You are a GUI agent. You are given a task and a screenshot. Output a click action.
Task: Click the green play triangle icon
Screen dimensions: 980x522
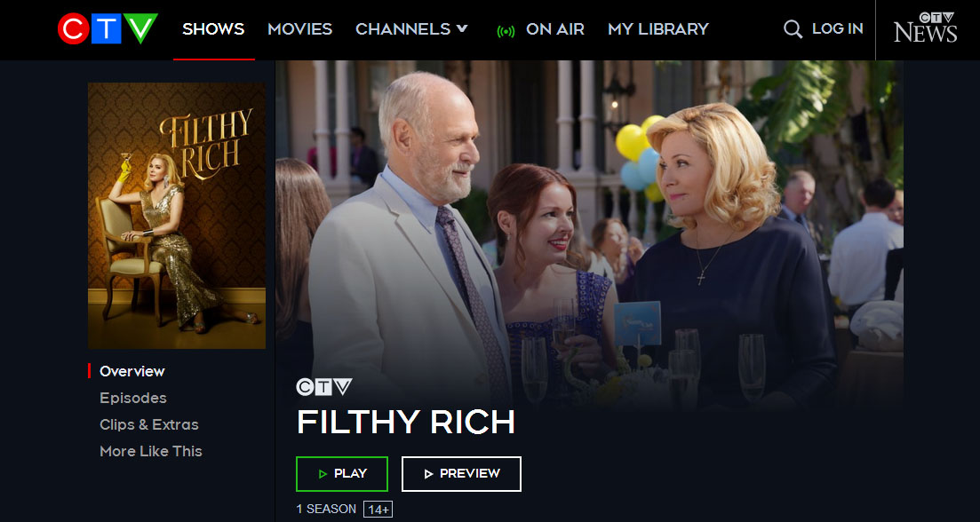click(323, 474)
